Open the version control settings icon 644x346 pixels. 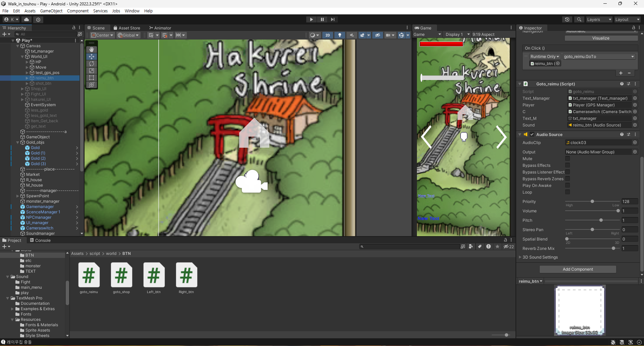38,19
